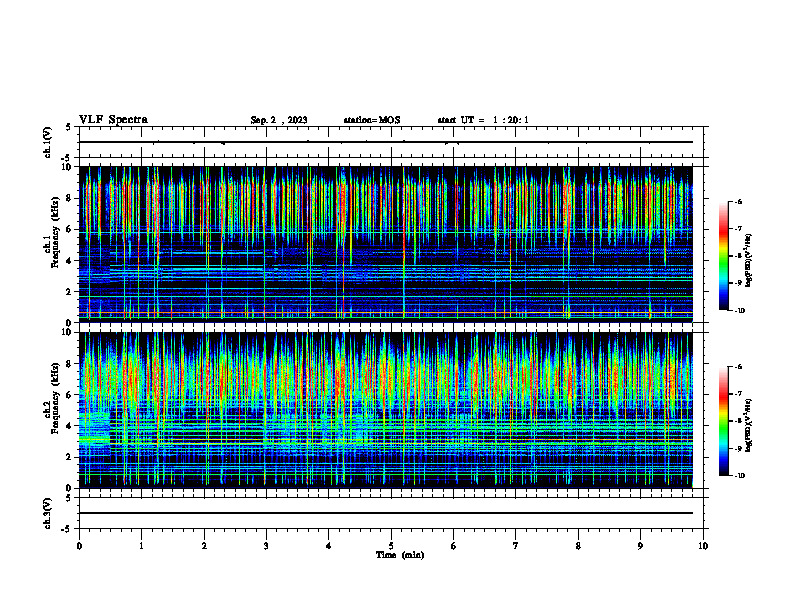
Task: Click the "-6" label on ch.1 color bar
Action: click(x=738, y=202)
